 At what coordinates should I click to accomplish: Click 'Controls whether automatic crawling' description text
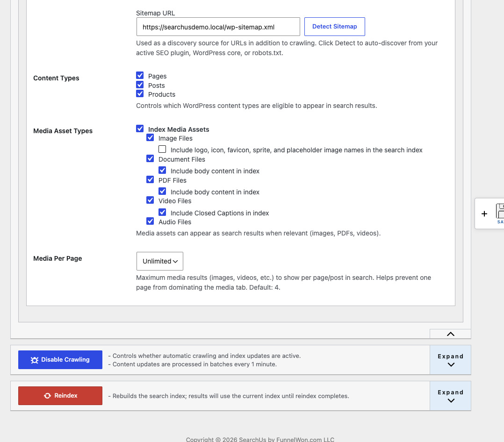204,356
